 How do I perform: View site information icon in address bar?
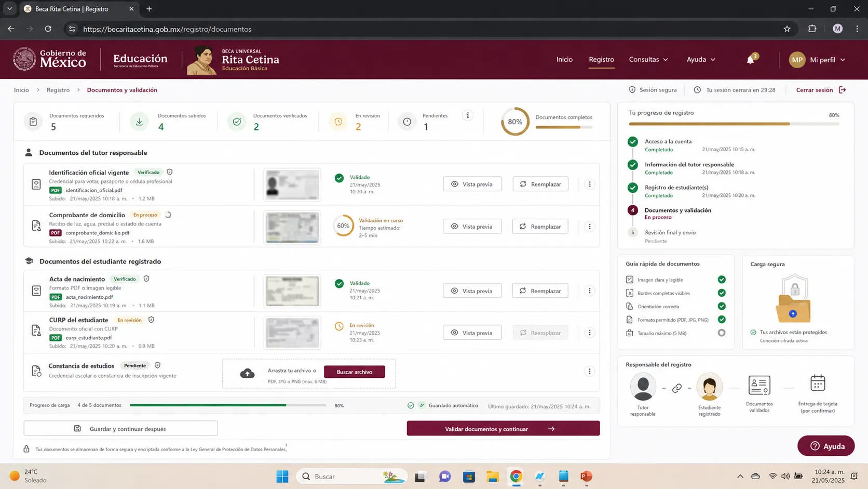click(72, 29)
